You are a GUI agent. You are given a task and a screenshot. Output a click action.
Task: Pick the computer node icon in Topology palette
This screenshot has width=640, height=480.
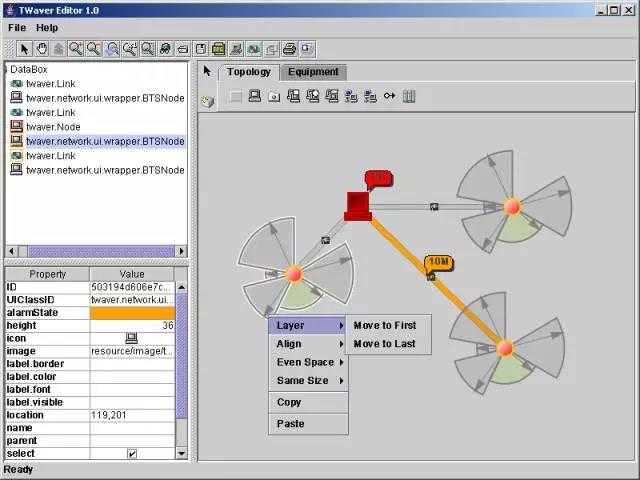pos(255,96)
